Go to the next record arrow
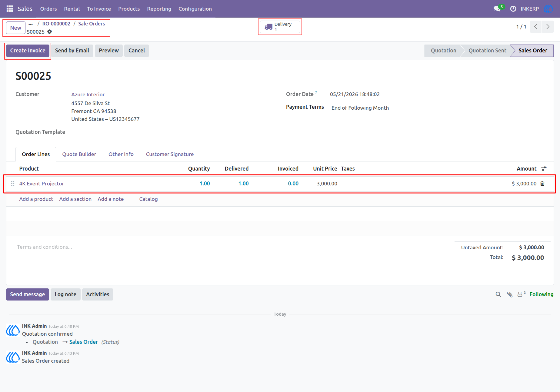This screenshot has width=560, height=392. tap(548, 27)
